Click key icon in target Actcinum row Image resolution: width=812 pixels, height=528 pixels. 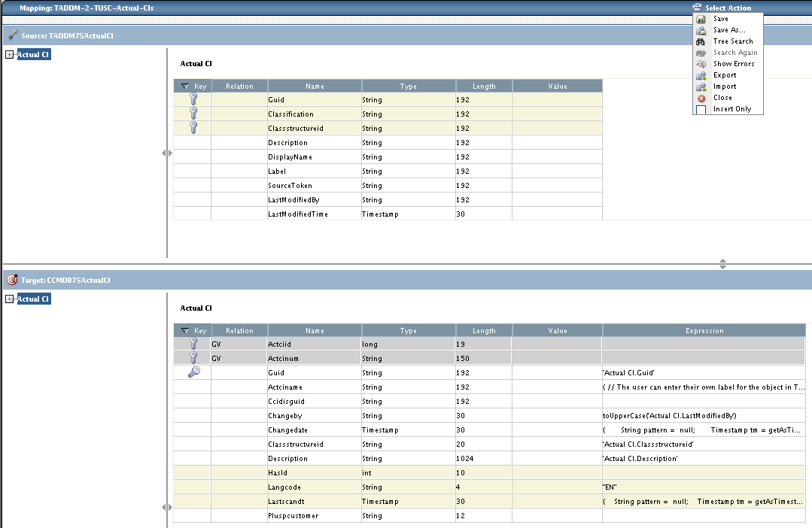click(x=193, y=358)
